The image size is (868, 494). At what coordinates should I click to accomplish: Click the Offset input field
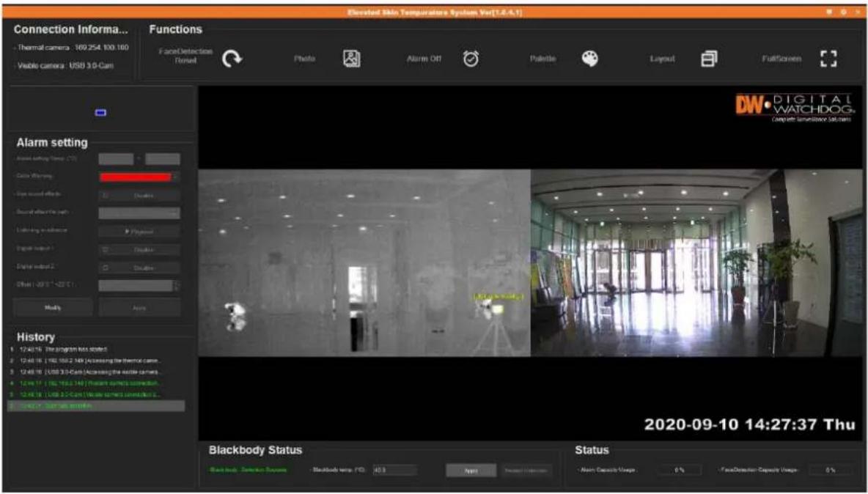(x=136, y=285)
